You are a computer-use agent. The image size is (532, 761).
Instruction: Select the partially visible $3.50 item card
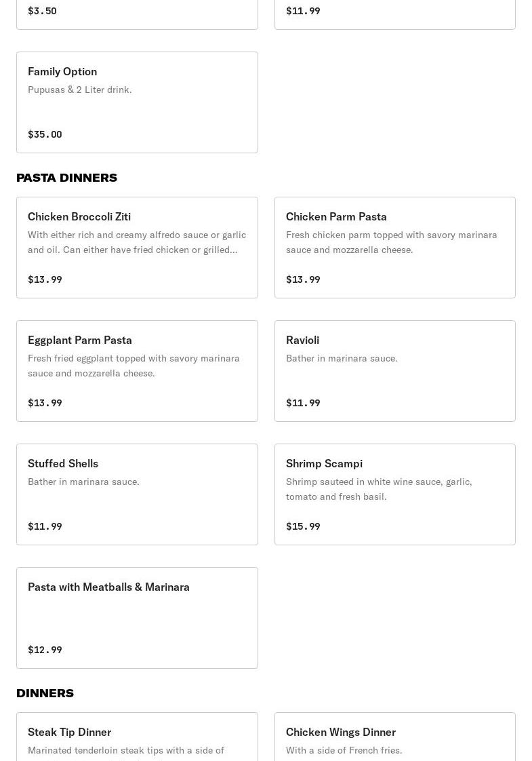137,14
